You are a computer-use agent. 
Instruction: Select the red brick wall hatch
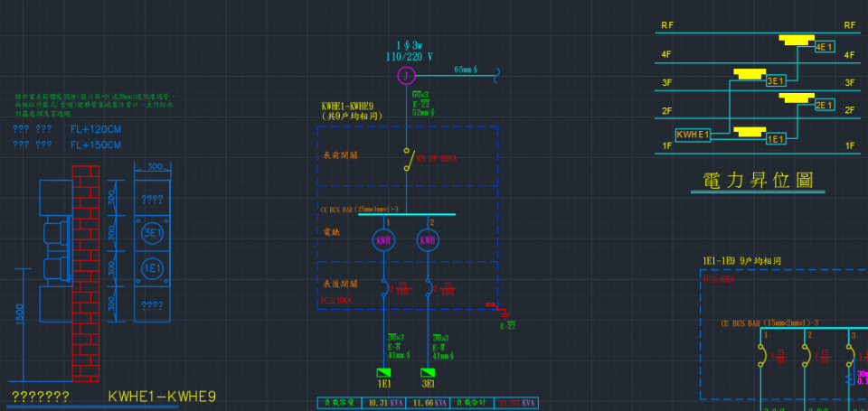[x=83, y=271]
